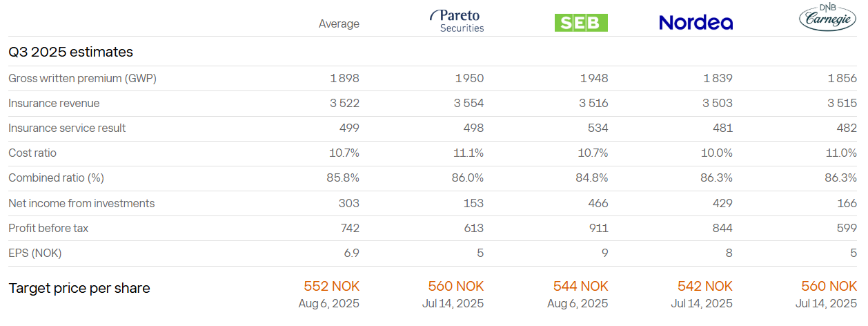The height and width of the screenshot is (326, 868).
Task: Click the average target price 552 NOK
Action: click(x=331, y=286)
